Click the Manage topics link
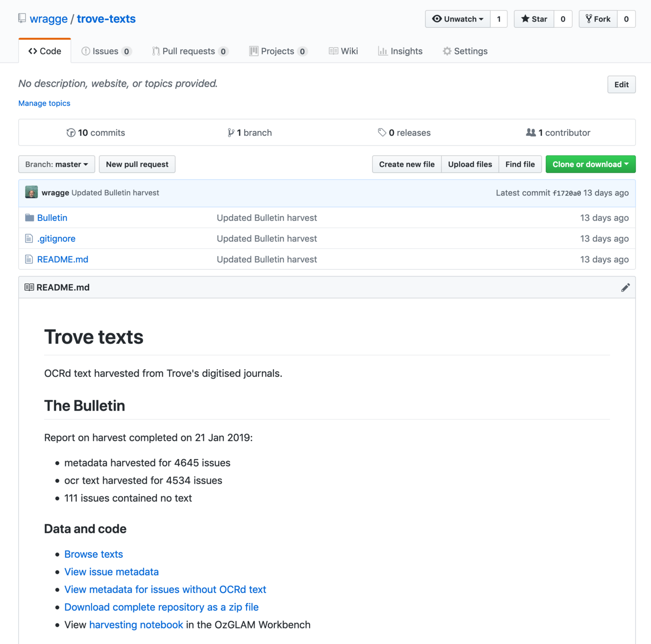Screen dimensions: 651x644 (44, 103)
